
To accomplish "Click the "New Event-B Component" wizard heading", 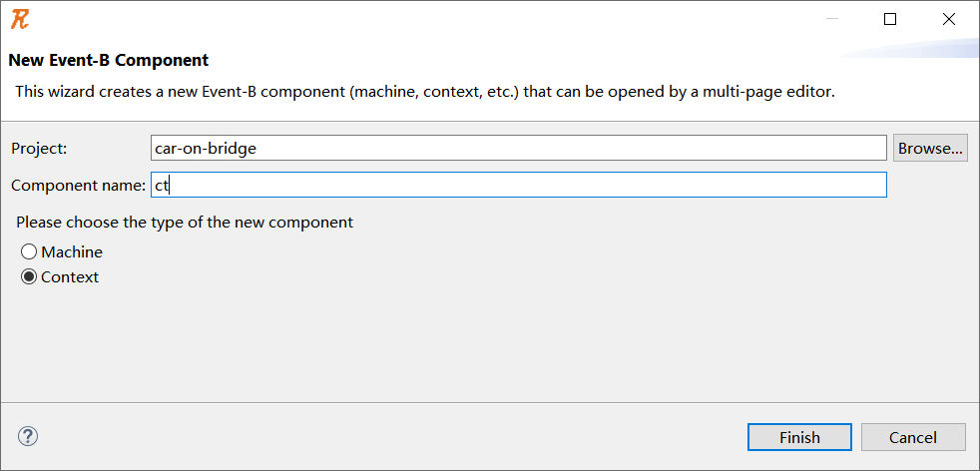I will (x=109, y=60).
